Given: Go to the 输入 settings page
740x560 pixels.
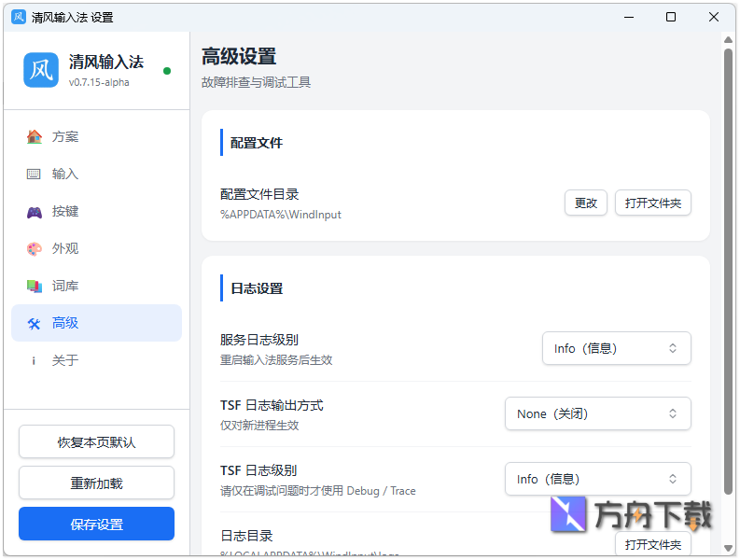Looking at the screenshot, I should [x=96, y=174].
